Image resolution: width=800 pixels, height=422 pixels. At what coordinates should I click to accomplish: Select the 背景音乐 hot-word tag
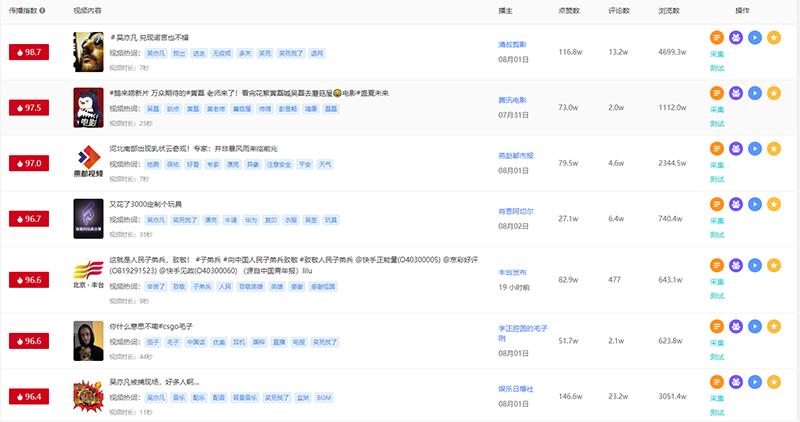245,398
